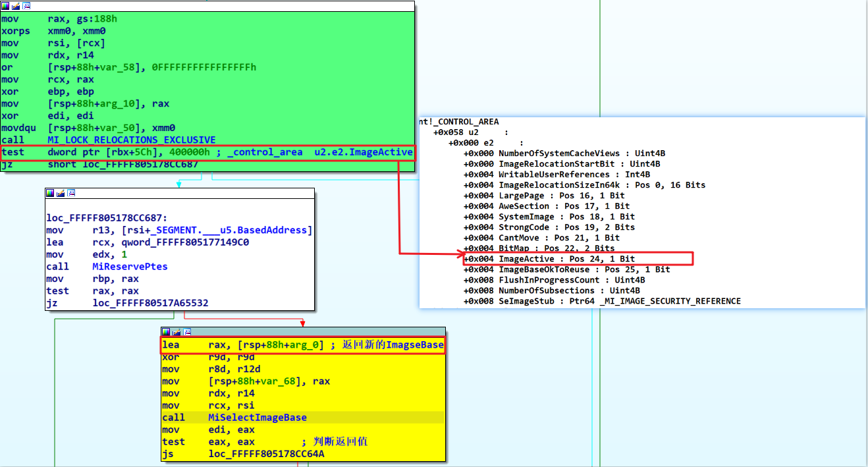Click the 'xor ebp, ebp' instruction
The width and height of the screenshot is (868, 467).
[x=48, y=92]
